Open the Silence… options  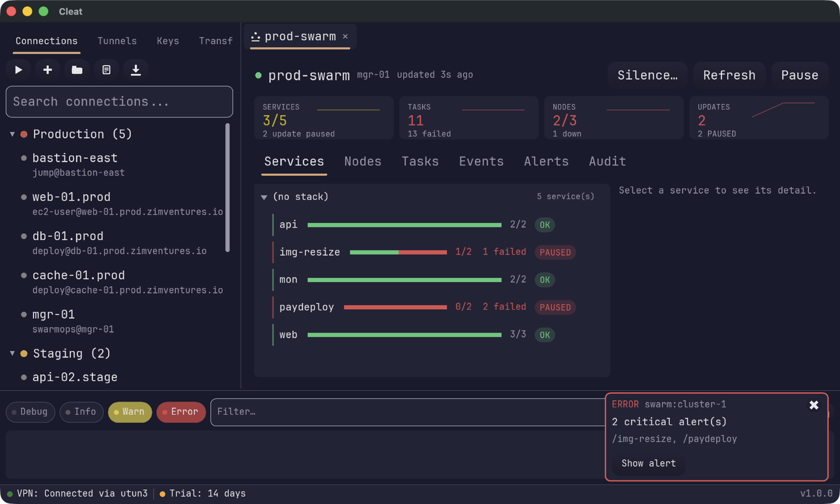(648, 75)
